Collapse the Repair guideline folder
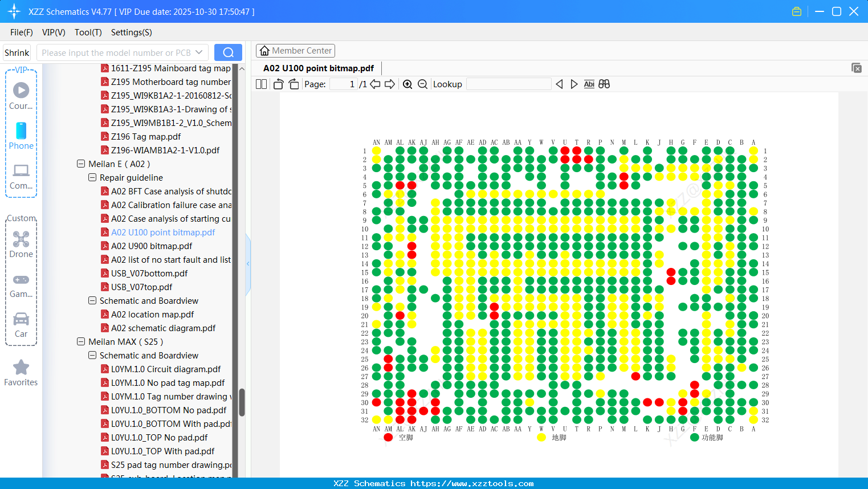The width and height of the screenshot is (868, 489). click(x=92, y=178)
